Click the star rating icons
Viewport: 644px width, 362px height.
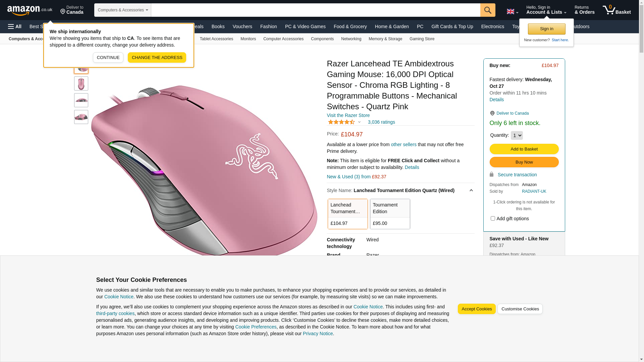[341, 122]
